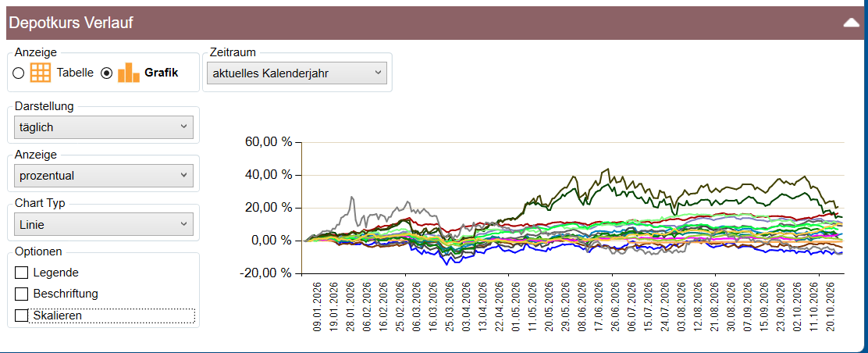The image size is (868, 353).
Task: Open the Zeitraum dropdown
Action: 296,73
